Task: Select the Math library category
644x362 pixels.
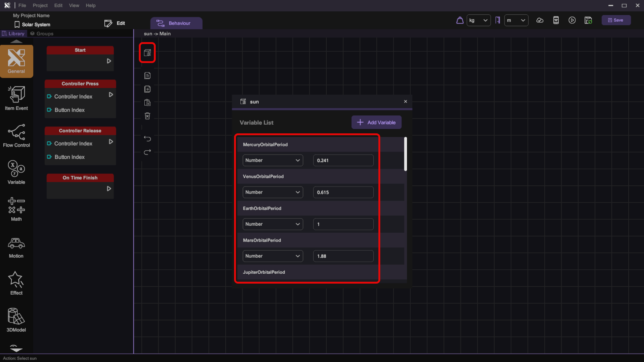Action: (16, 209)
